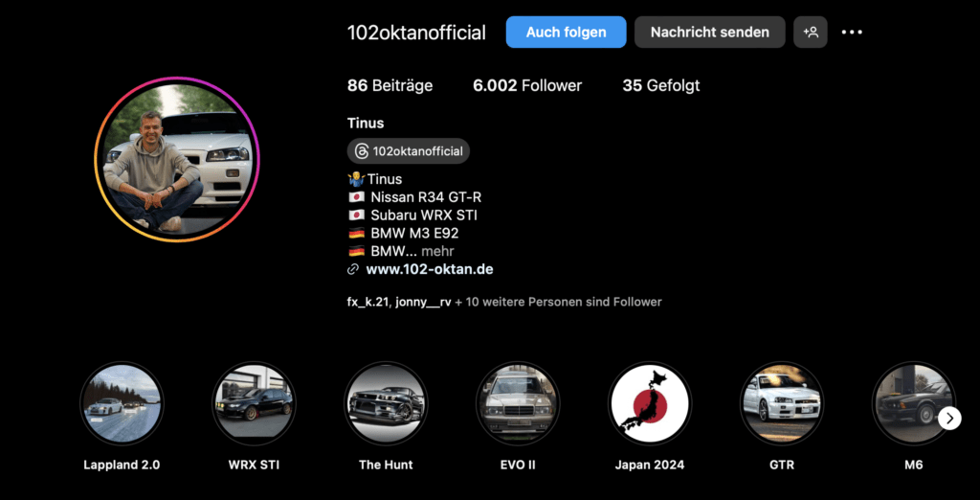Viewport: 980px width, 500px height.
Task: Click the link icon beside www.102-oktan.de
Action: pyautogui.click(x=353, y=270)
